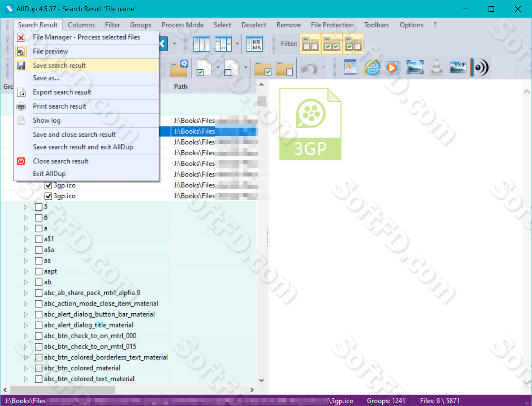Check the abc_alert_dialog_title_material checkbox

(39, 325)
